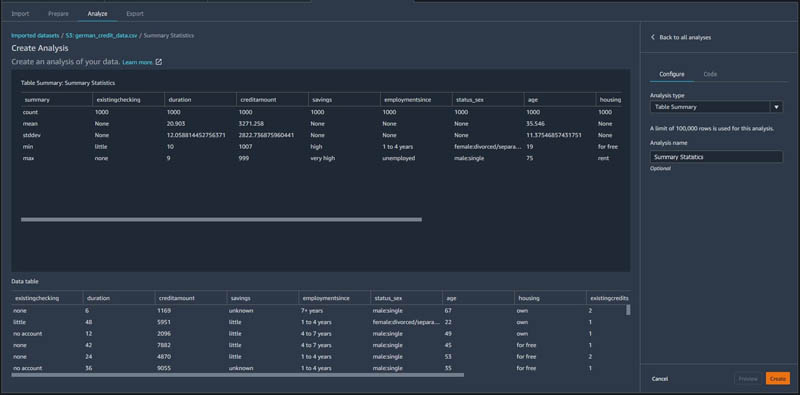Viewport: 800px width, 395px height.
Task: Click the Cancel button
Action: click(660, 379)
